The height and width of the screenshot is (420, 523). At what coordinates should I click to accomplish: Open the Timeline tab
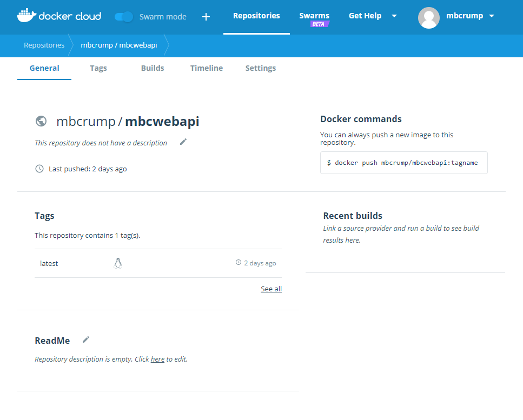coord(207,68)
